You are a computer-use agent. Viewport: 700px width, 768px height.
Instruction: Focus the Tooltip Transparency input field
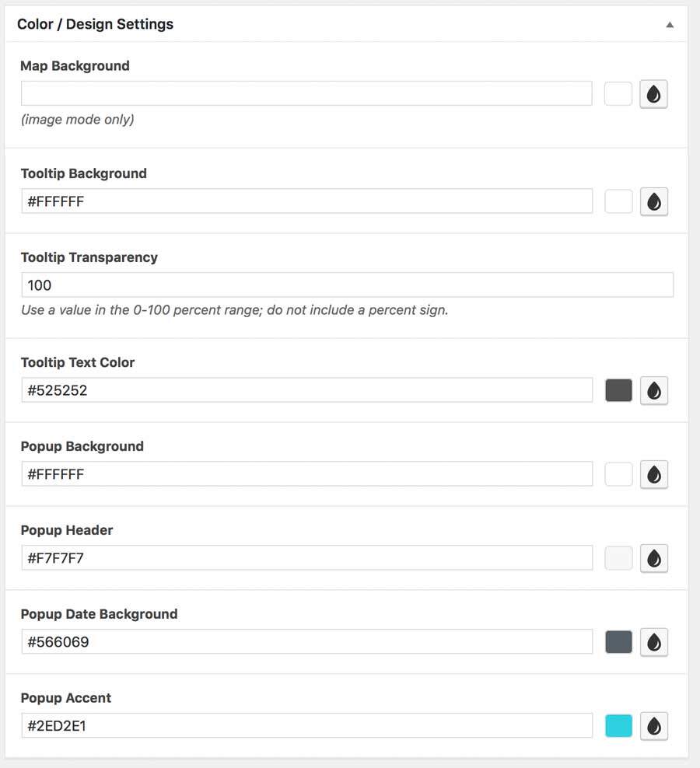click(347, 285)
